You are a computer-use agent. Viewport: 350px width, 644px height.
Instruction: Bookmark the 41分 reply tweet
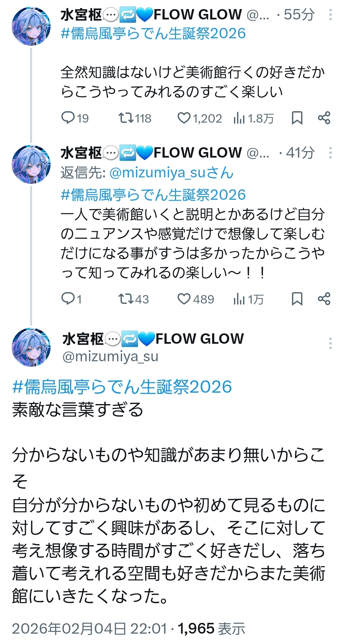(297, 299)
